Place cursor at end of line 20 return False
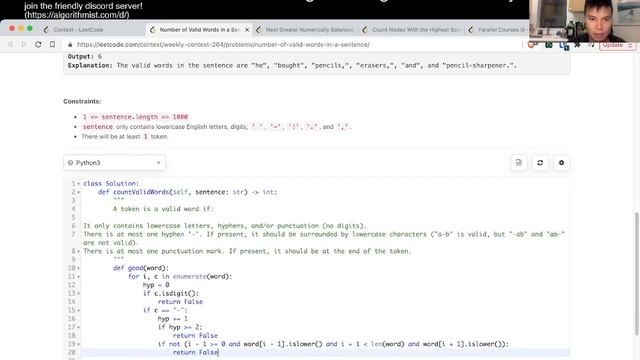640x360 pixels. click(219, 352)
